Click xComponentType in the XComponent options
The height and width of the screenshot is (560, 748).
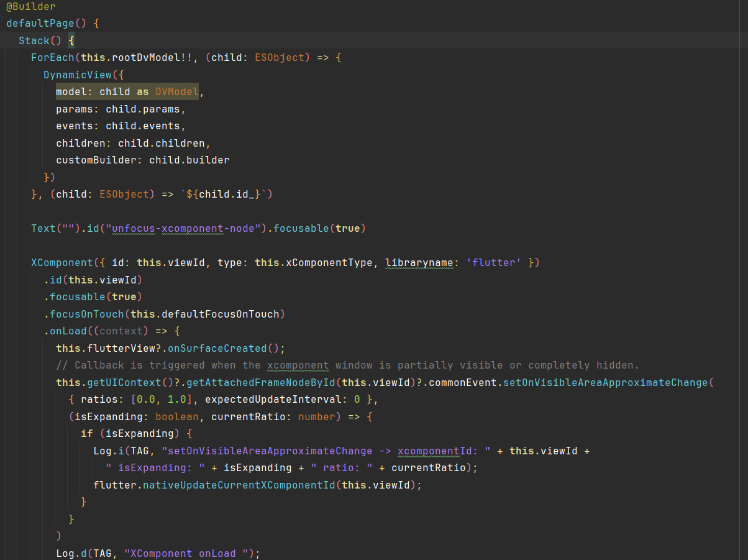(x=329, y=262)
